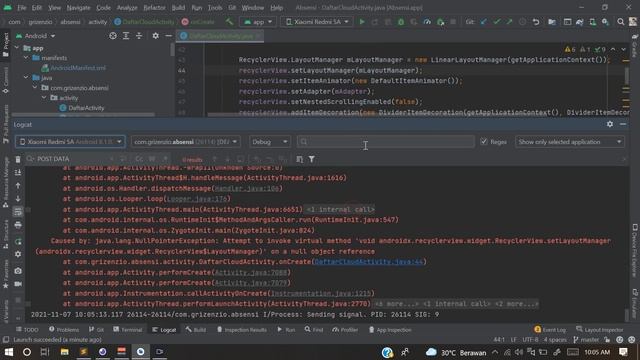
Task: Click DaftarCloudActivity.java:44 stack trace link
Action: (x=369, y=262)
